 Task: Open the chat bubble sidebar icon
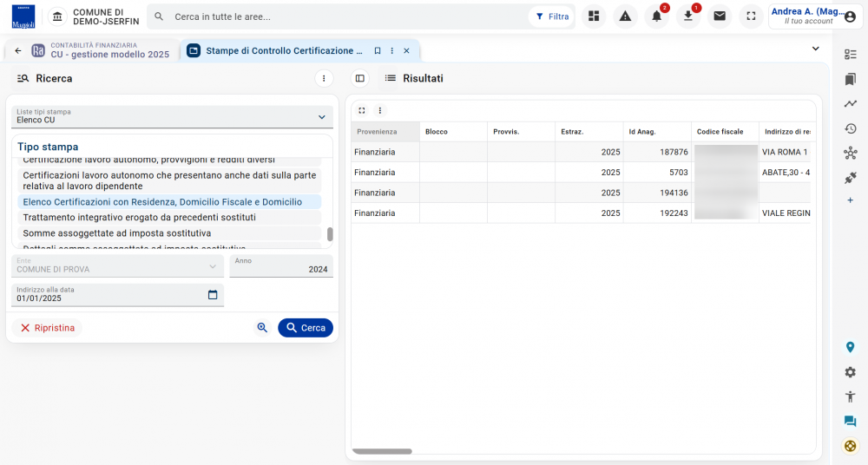[x=851, y=422]
